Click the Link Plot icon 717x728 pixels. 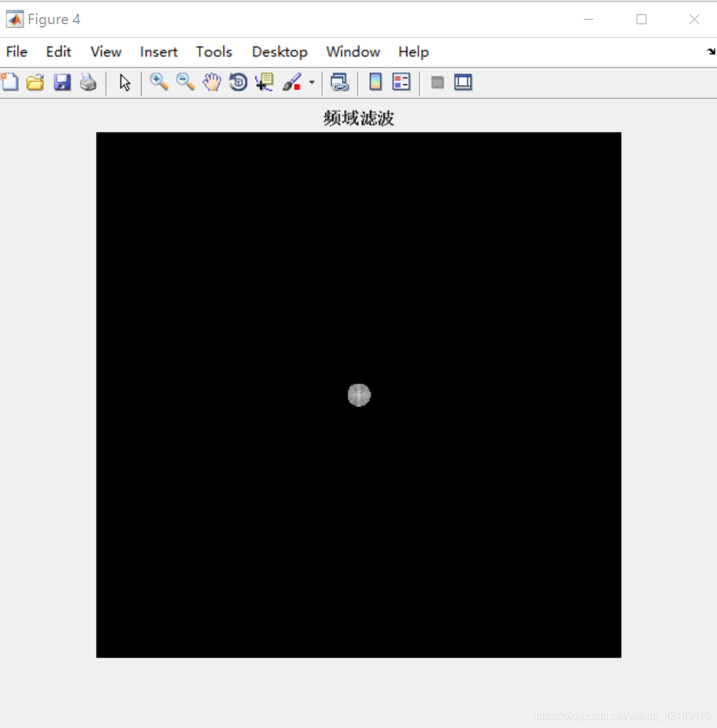coord(339,82)
